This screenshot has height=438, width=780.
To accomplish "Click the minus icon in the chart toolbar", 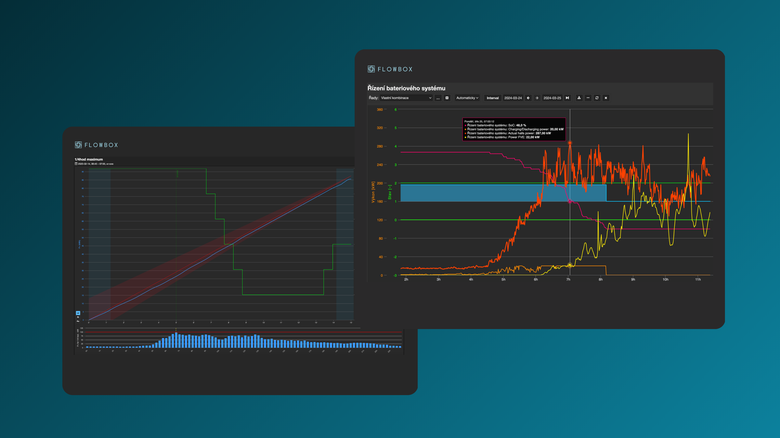I will coord(588,98).
